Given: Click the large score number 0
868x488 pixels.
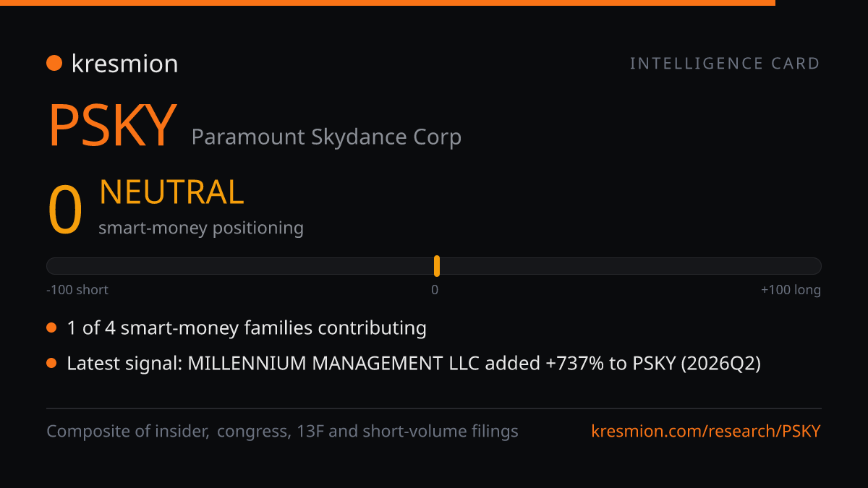Looking at the screenshot, I should point(65,210).
